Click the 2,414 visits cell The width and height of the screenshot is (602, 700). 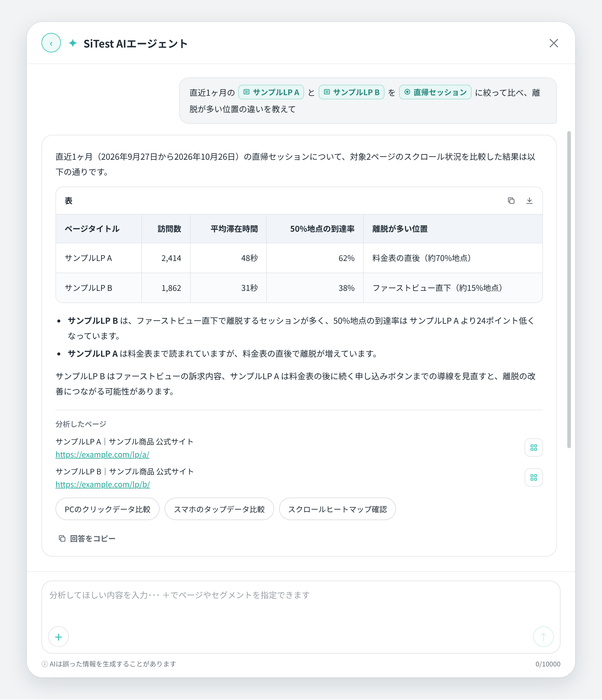[166, 258]
